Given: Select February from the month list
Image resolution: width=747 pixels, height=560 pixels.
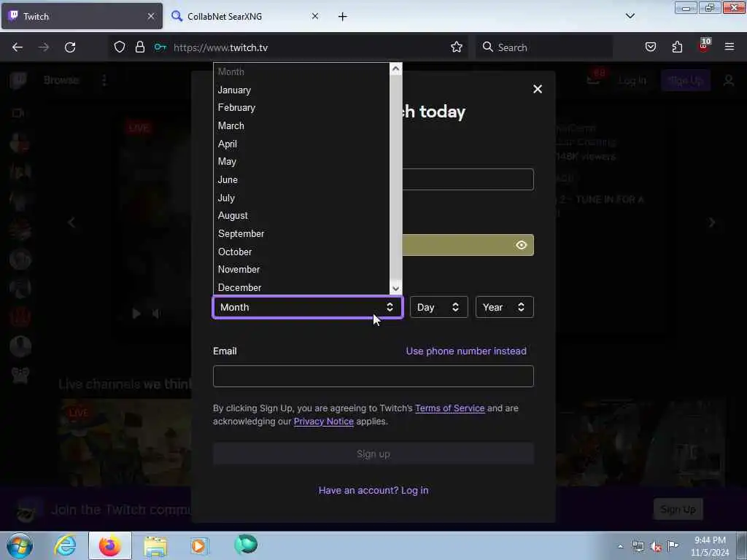Looking at the screenshot, I should tap(301, 108).
